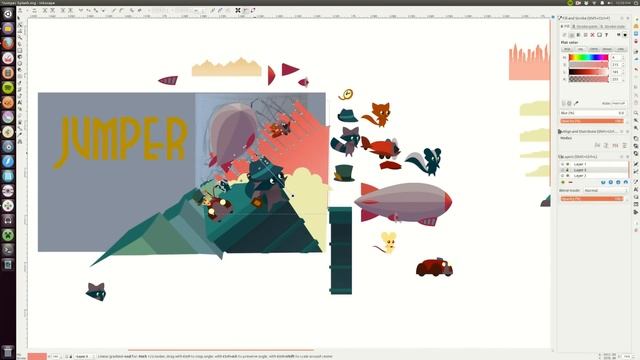Screen dimensions: 640x360
Task: Open the current layer dropdown in status bar
Action: pos(84,356)
